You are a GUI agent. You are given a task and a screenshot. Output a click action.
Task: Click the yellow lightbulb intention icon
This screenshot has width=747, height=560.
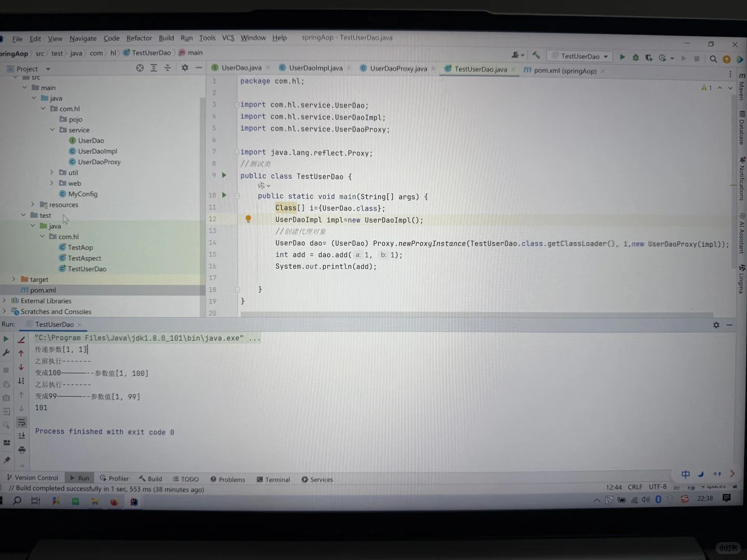coord(248,219)
